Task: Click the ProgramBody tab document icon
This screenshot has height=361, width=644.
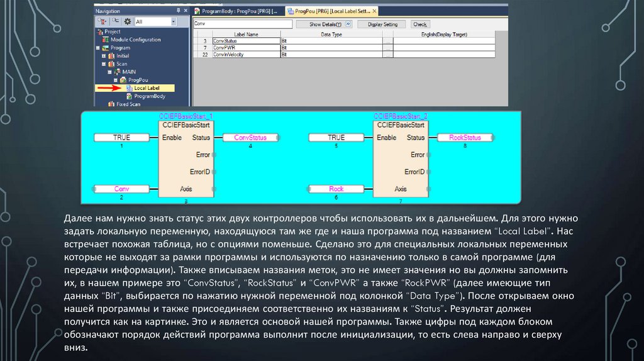Action: pos(197,11)
